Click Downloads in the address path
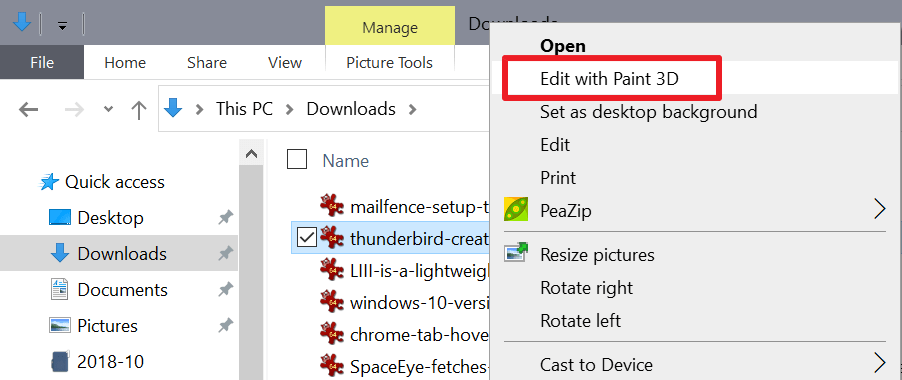 (351, 109)
